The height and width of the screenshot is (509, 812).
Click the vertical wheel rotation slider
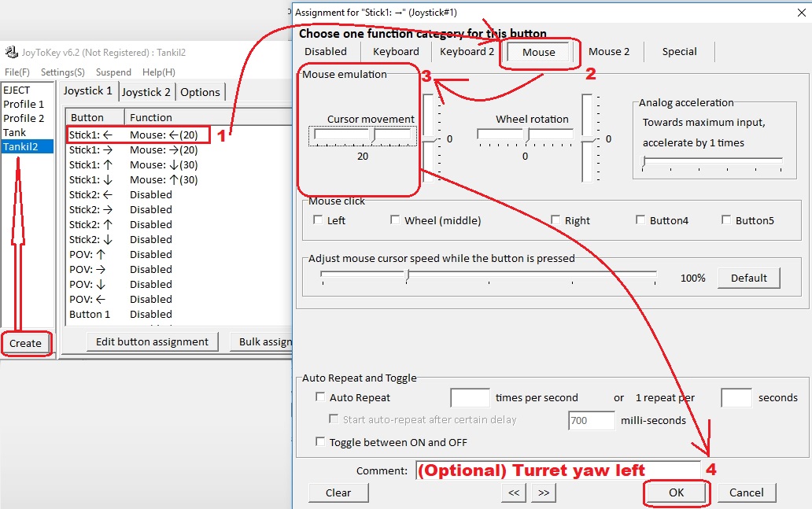point(589,138)
